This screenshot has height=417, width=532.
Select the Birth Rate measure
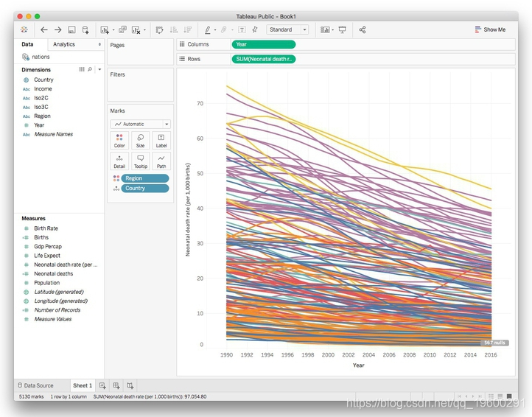coord(46,228)
